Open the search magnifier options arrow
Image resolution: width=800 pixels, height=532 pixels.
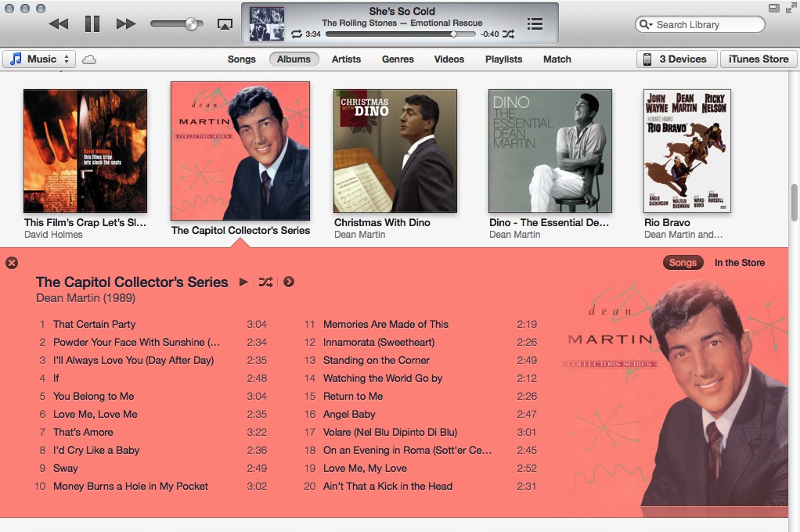pos(646,24)
